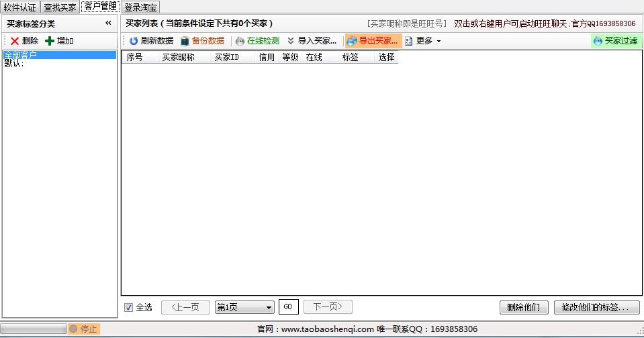Click the 标签 column header
Viewport: 644px width, 338px height.
[x=356, y=57]
